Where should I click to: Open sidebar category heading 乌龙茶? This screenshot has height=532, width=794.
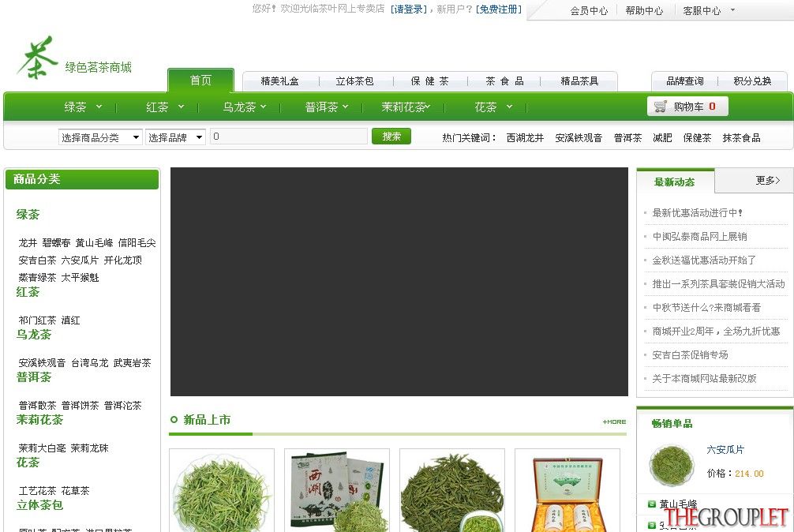(x=34, y=335)
